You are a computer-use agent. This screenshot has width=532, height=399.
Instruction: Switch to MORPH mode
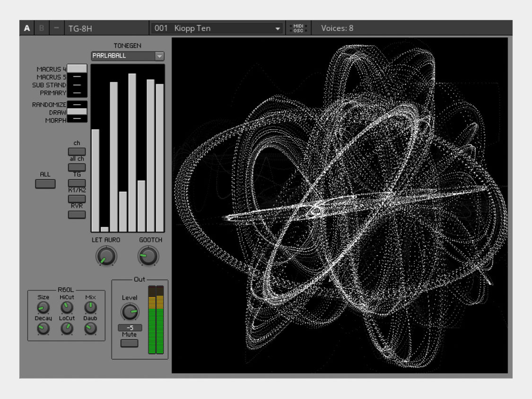coord(77,119)
